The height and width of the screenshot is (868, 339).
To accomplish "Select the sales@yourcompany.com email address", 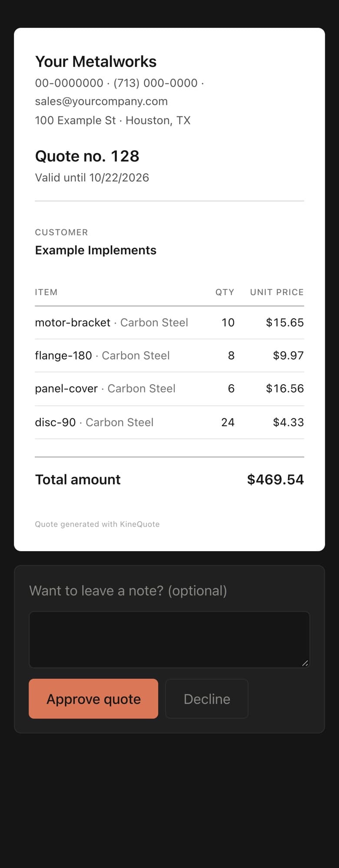I will click(x=101, y=102).
